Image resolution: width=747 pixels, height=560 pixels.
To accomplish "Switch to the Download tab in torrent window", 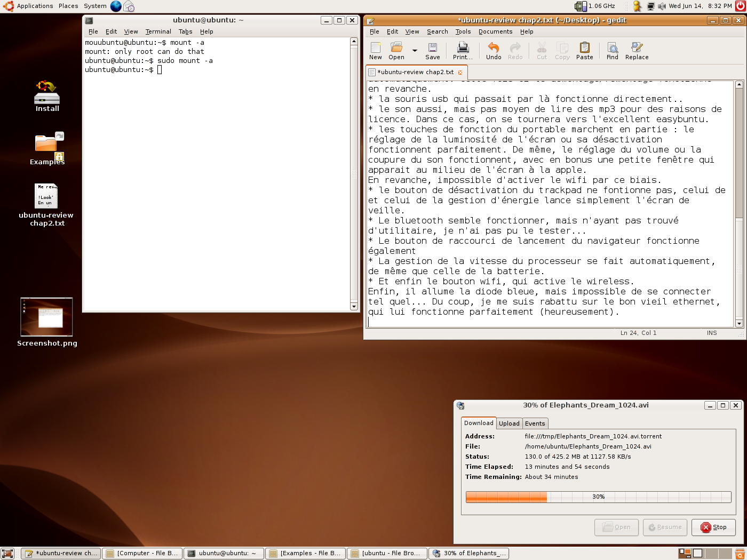I will click(479, 423).
